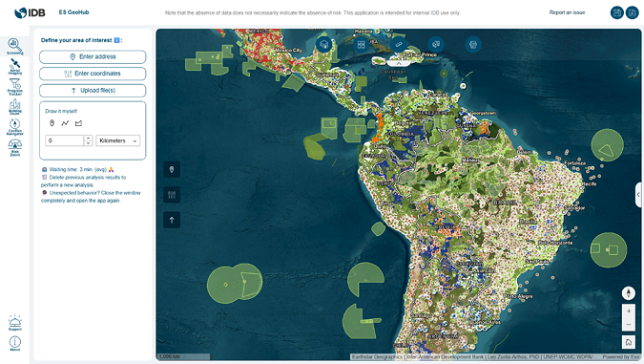Zoom out on the map
The height and width of the screenshot is (364, 644).
click(x=629, y=325)
